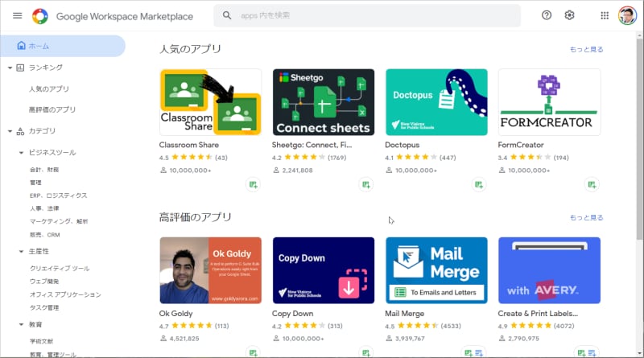Select the 学術文献 category
The width and height of the screenshot is (644, 358).
tap(42, 341)
